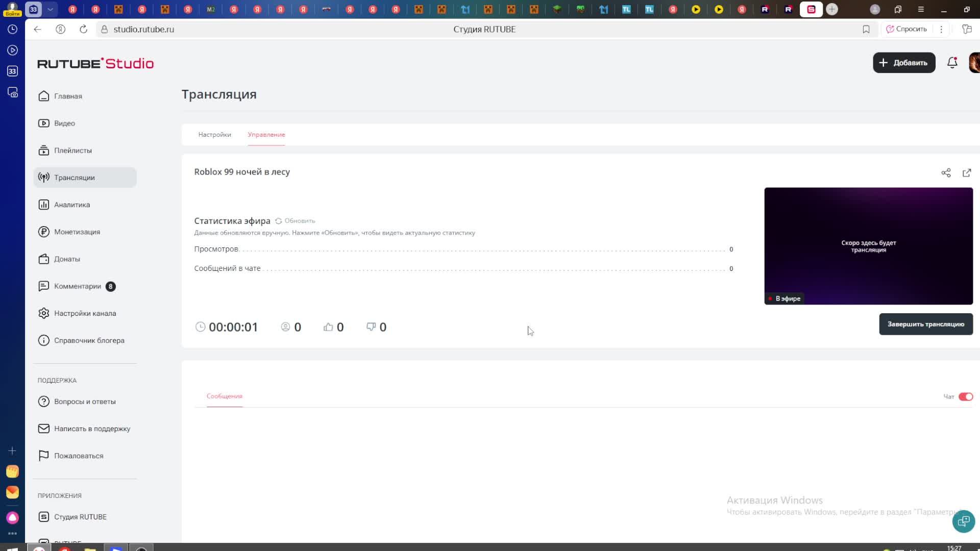
Task: Expand the tab group dropdown arrow
Action: tap(50, 9)
